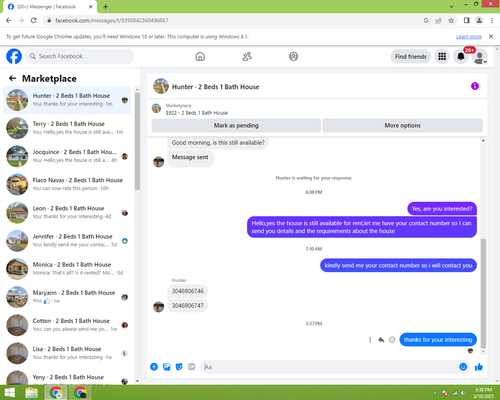Screen dimensions: 500x400
Task: Open Chrome three-dot menu
Action: click(492, 20)
